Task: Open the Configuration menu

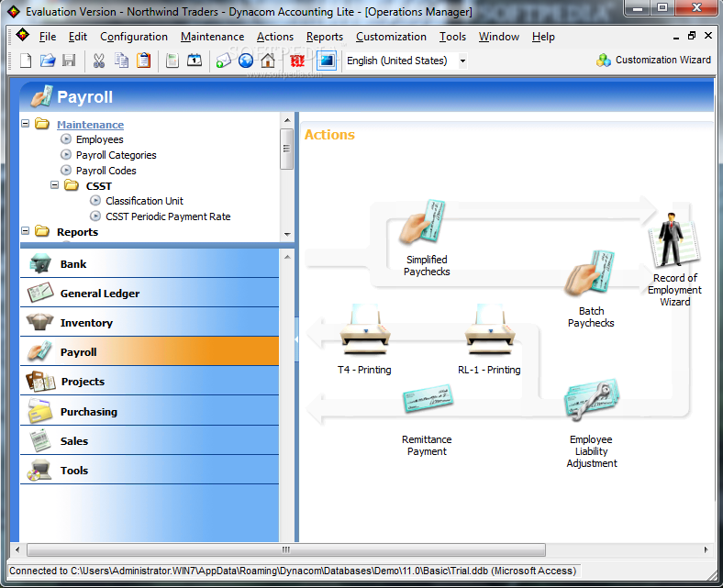Action: tap(134, 37)
